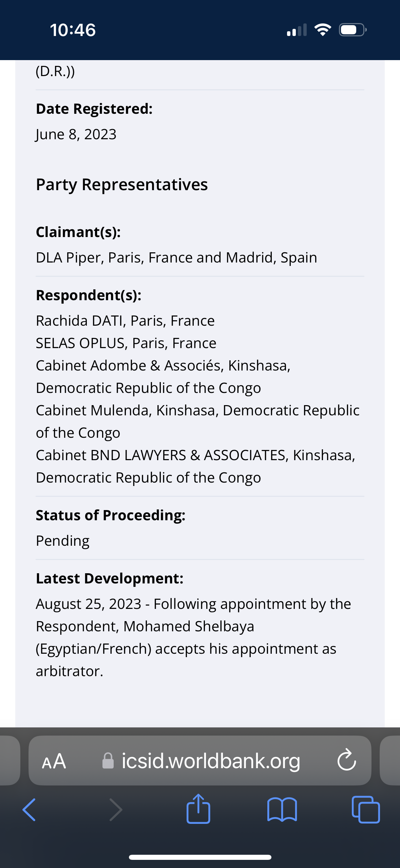Tap the icsid.worldbank.org address field
The height and width of the screenshot is (868, 400).
pos(210,761)
